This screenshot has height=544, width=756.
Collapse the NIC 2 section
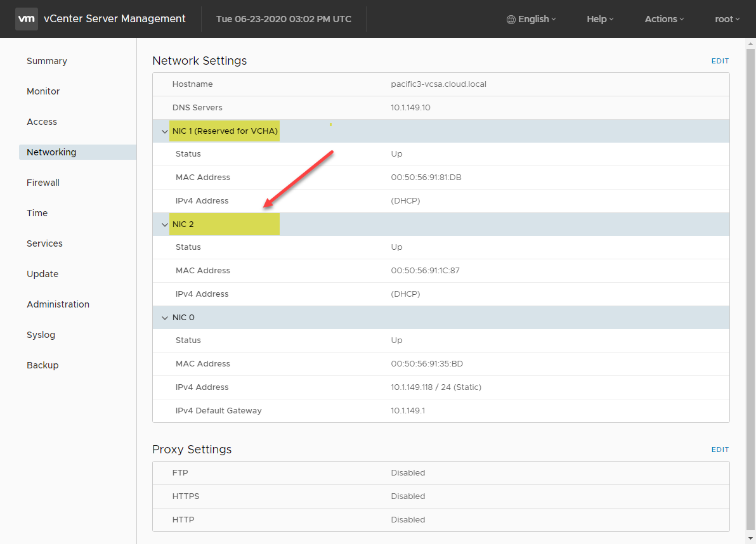pos(164,224)
